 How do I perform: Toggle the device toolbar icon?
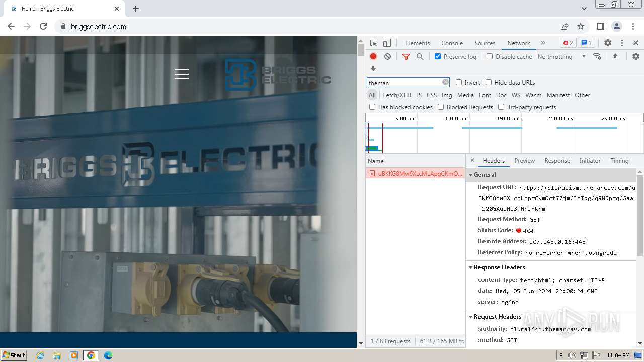(387, 43)
